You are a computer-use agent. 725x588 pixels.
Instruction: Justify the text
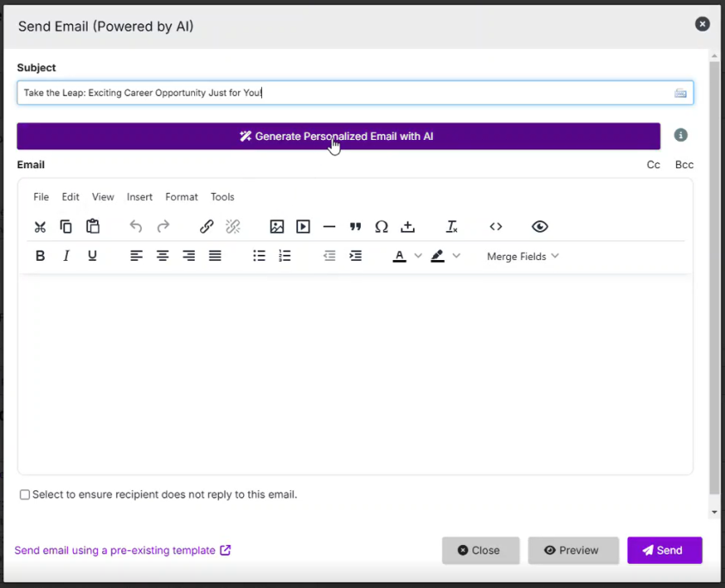[215, 256]
